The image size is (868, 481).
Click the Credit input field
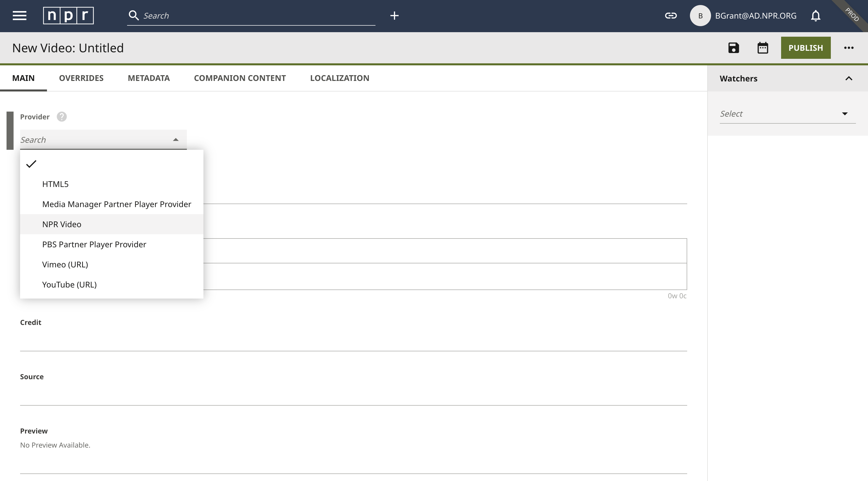point(353,341)
